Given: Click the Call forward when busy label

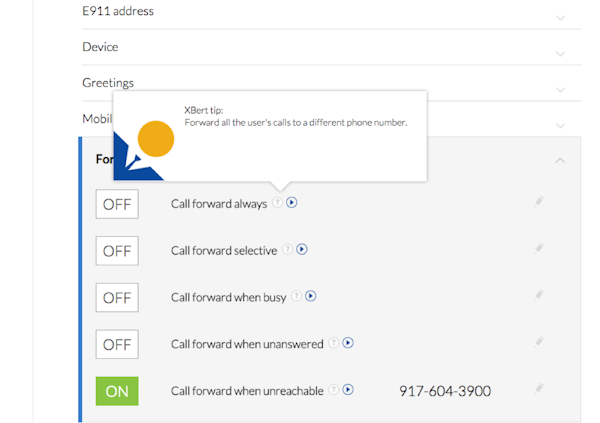Looking at the screenshot, I should (x=228, y=297).
